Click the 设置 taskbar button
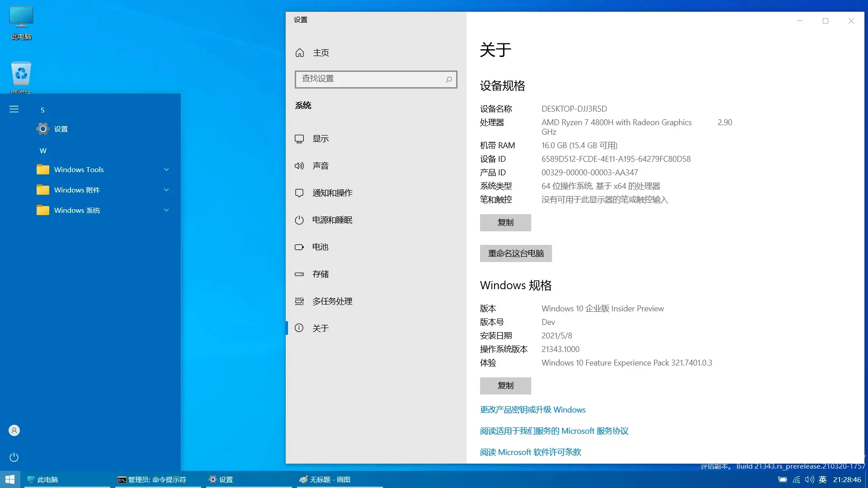Screen dimensions: 868x488 coord(249,479)
